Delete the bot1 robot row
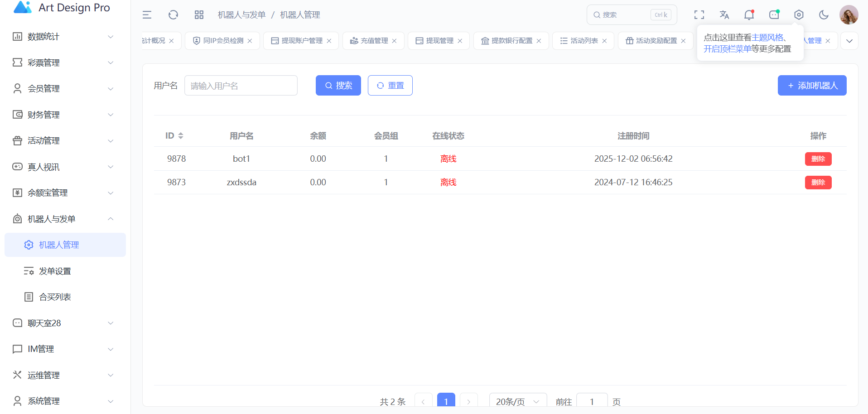The width and height of the screenshot is (868, 414). 818,159
